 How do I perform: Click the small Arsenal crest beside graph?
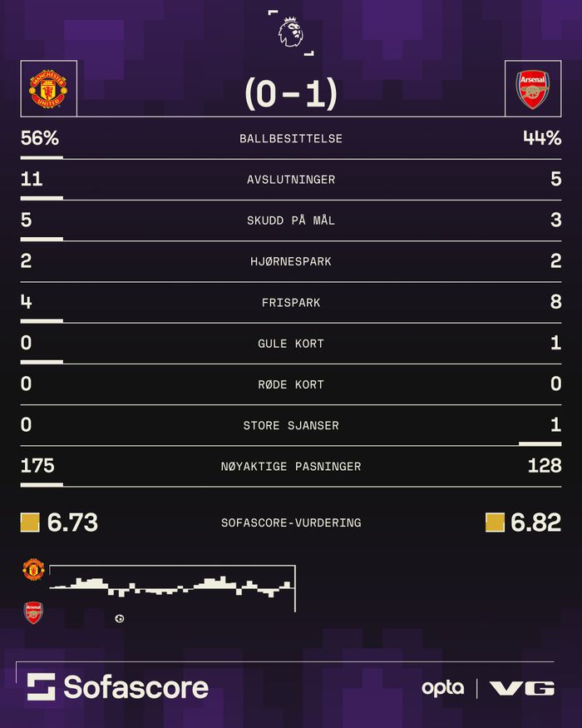tap(33, 614)
